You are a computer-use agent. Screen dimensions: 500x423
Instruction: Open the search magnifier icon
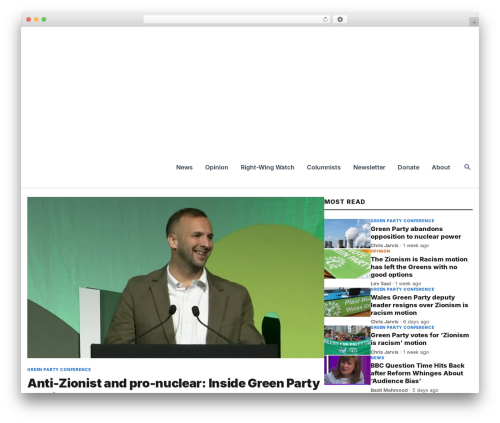coord(467,167)
